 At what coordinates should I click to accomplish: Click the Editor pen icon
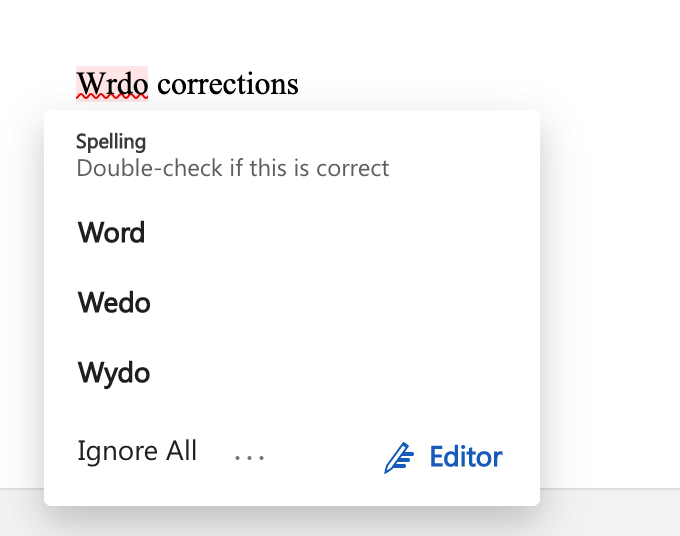tap(399, 458)
